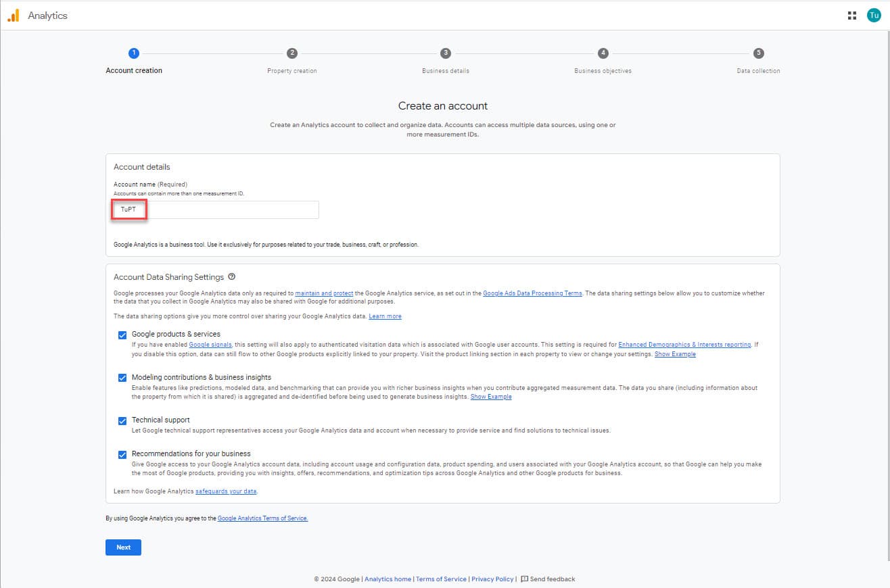Viewport: 890px width, 588px height.
Task: Uncheck Google products & services checkbox
Action: click(x=122, y=335)
